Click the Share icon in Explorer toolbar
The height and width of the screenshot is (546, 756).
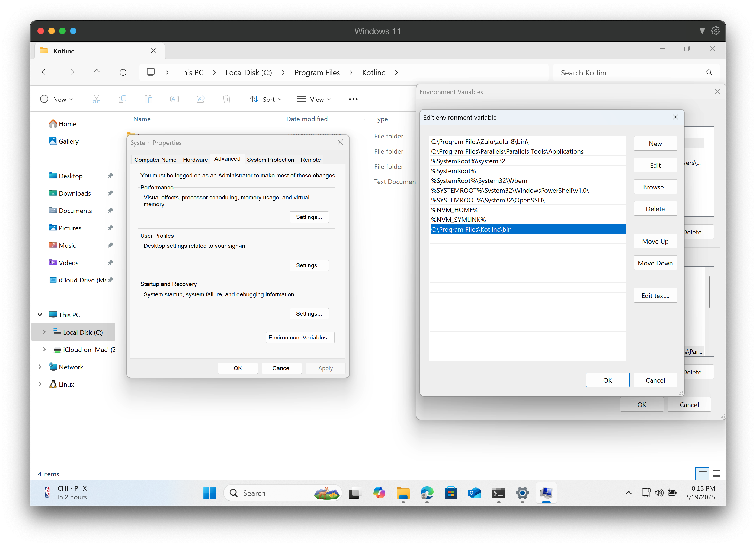[200, 99]
